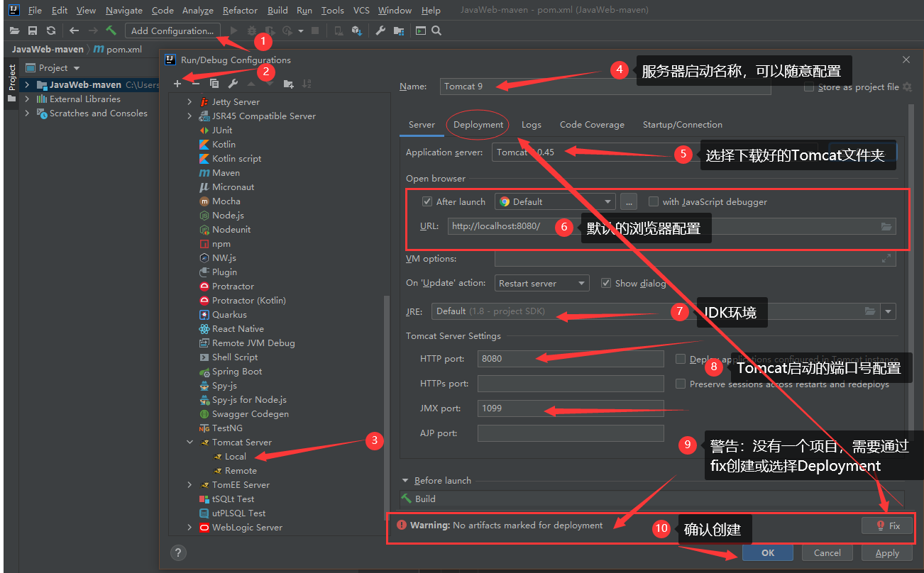Open the Default browser dropdown
This screenshot has height=573, width=924.
point(555,201)
